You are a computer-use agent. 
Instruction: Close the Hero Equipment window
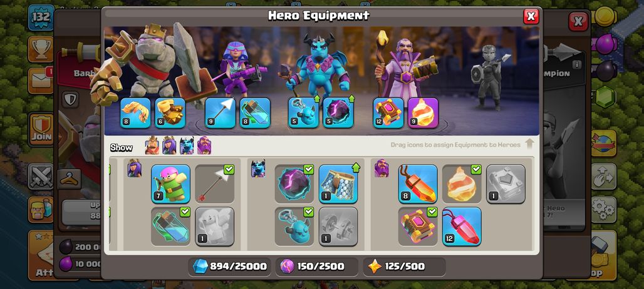[x=531, y=16]
